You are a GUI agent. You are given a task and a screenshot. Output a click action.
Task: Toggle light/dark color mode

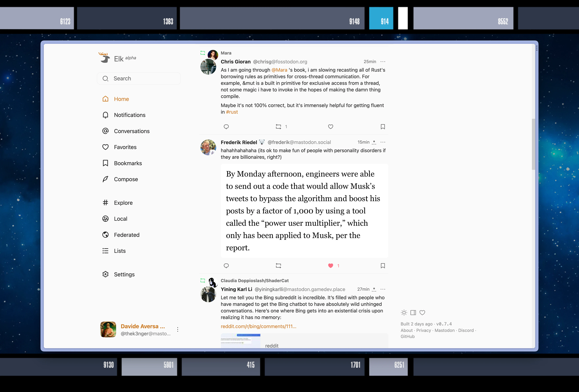click(x=404, y=312)
